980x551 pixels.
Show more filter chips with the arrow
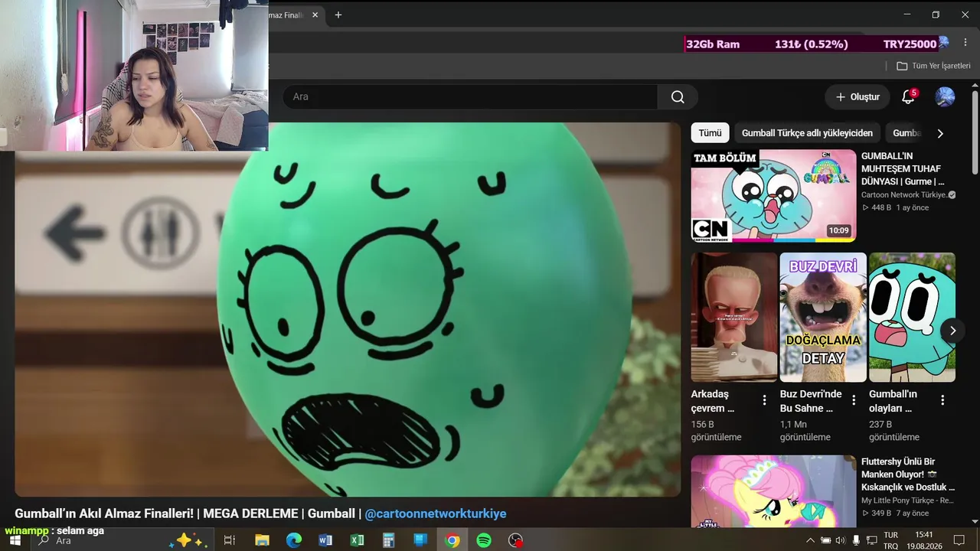coord(940,133)
